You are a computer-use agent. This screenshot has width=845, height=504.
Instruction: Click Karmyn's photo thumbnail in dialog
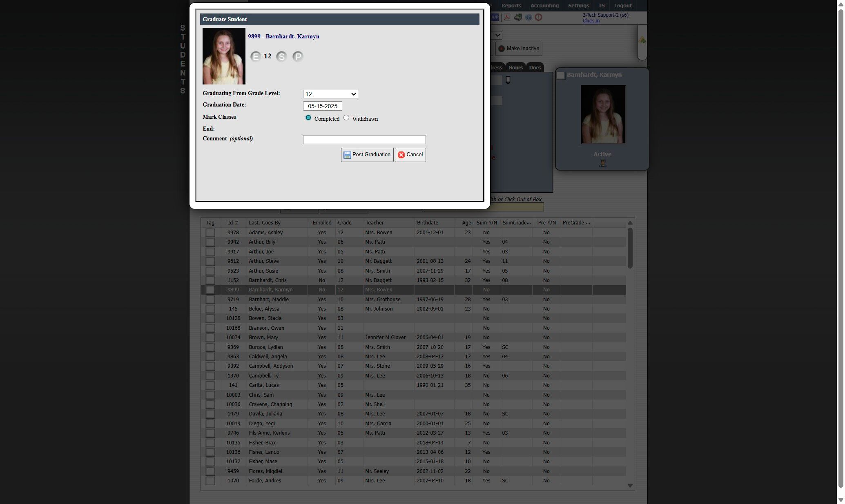(x=224, y=56)
